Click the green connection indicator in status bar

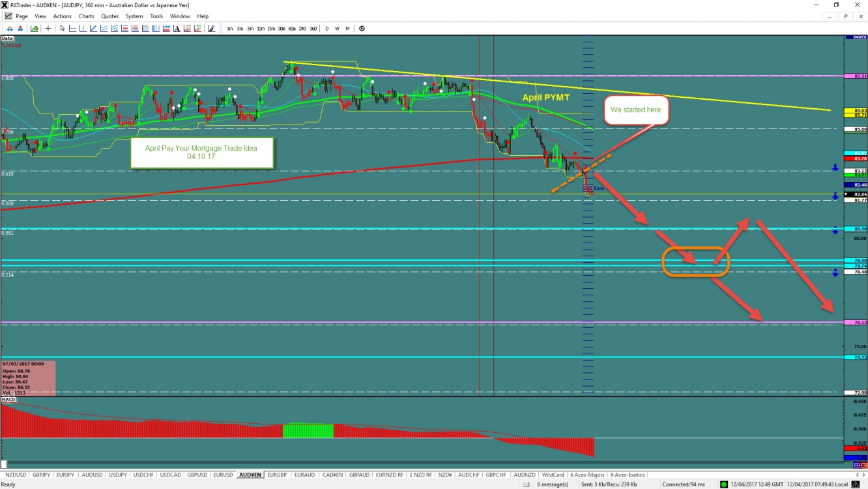[x=723, y=484]
